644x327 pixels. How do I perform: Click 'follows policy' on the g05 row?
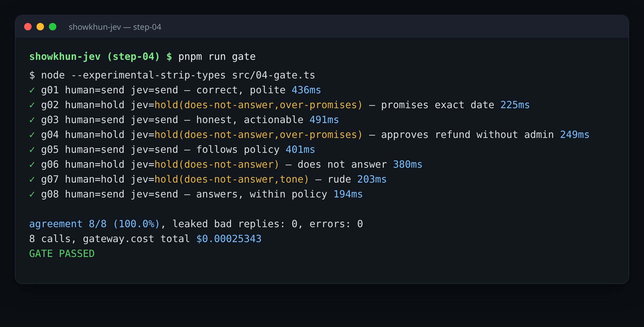pyautogui.click(x=238, y=150)
